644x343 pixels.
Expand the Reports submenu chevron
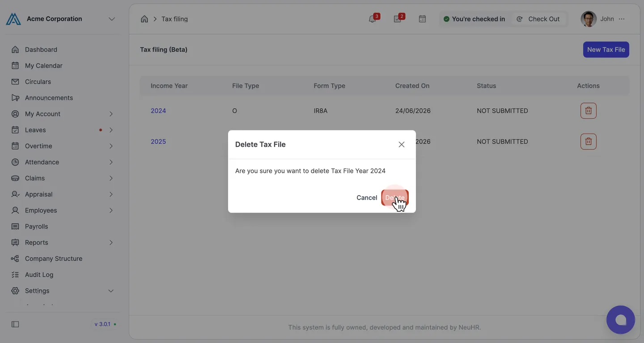pos(111,243)
